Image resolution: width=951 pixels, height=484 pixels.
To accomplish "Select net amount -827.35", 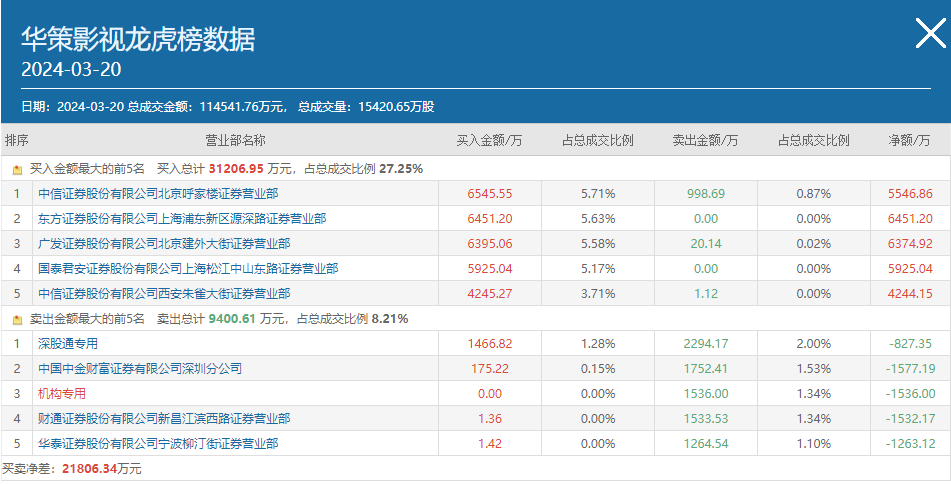I will click(x=910, y=344).
